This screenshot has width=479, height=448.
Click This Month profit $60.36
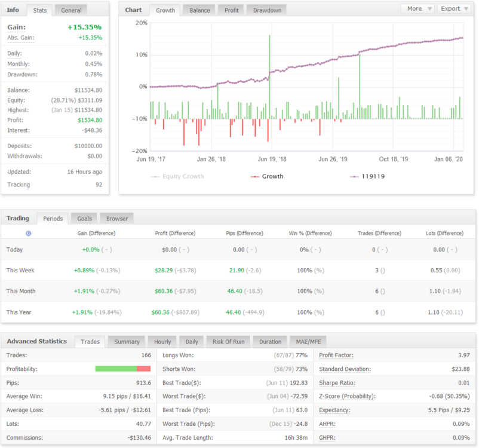pos(164,291)
